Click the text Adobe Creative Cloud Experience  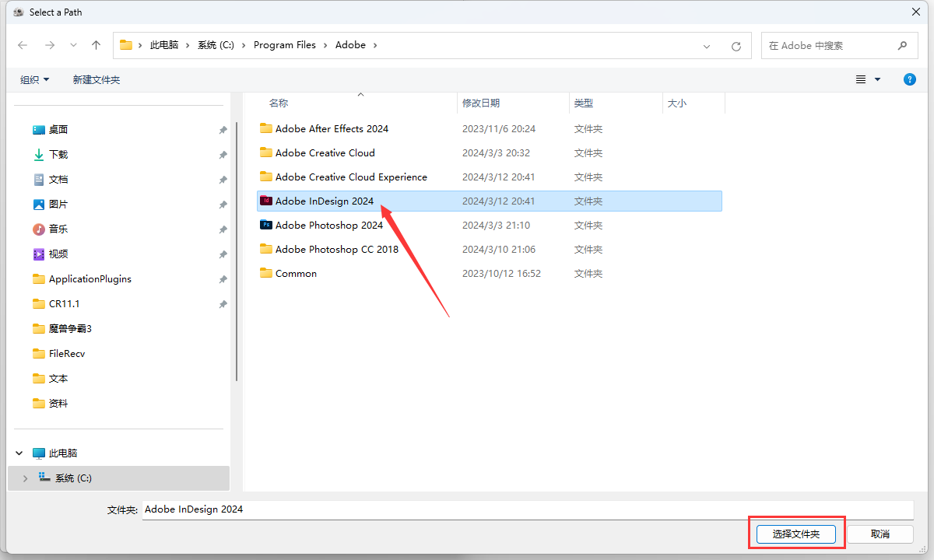coord(351,177)
